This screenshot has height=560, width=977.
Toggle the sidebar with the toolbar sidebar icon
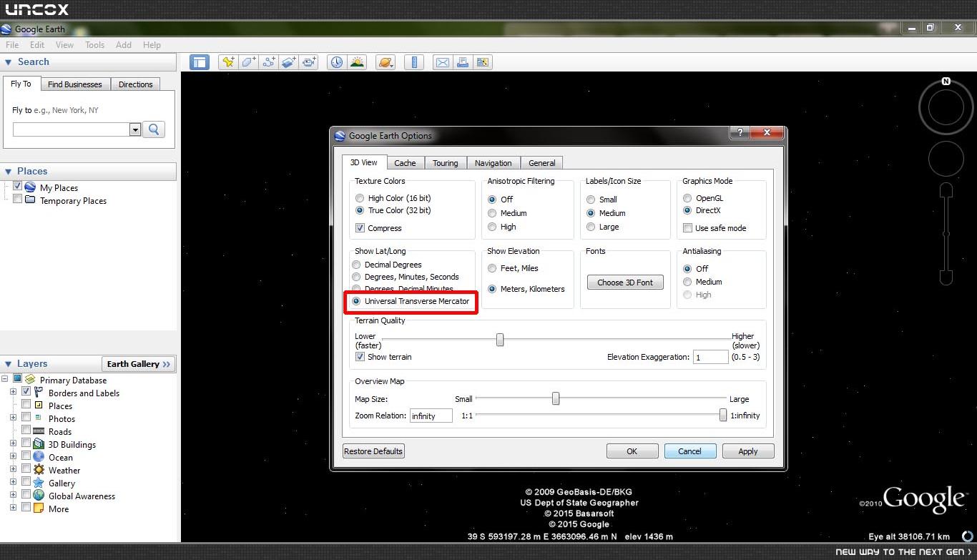point(199,62)
